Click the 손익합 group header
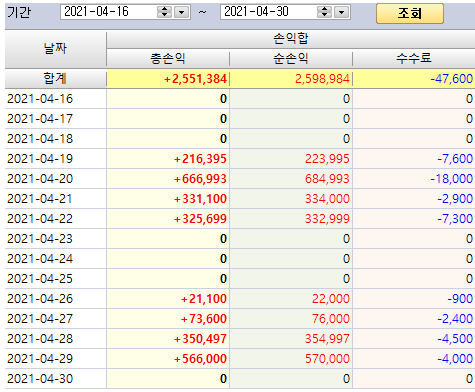Viewport: 475px width, 392px height. click(x=291, y=39)
